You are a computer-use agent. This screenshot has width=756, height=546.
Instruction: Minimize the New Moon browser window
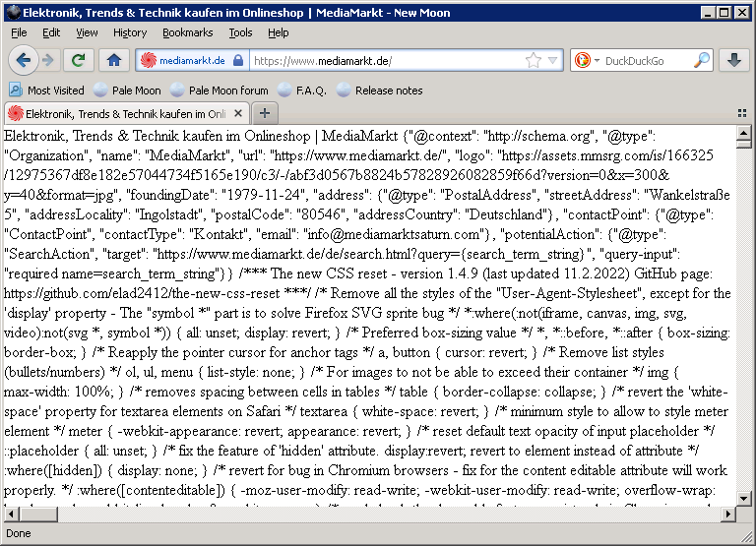(708, 13)
